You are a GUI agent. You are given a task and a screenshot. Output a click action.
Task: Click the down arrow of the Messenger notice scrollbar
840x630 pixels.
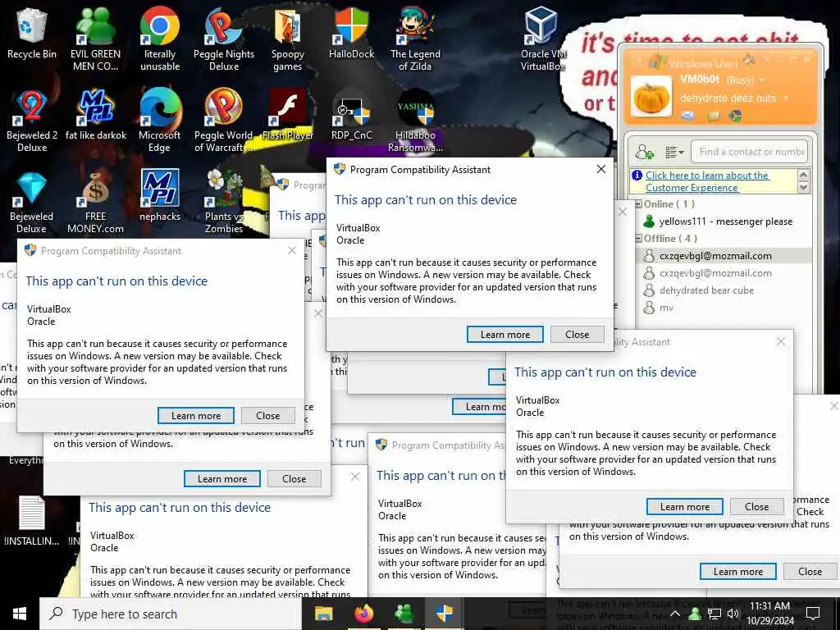803,188
